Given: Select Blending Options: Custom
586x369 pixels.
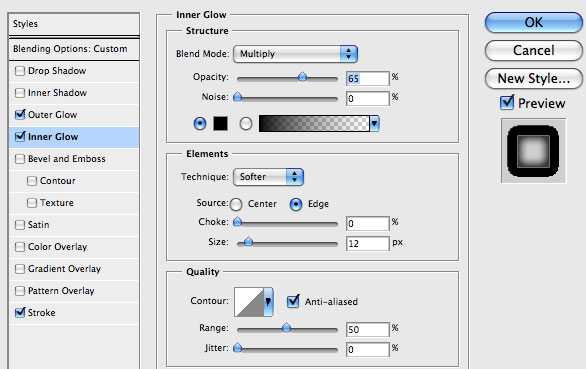Looking at the screenshot, I should coord(74,49).
